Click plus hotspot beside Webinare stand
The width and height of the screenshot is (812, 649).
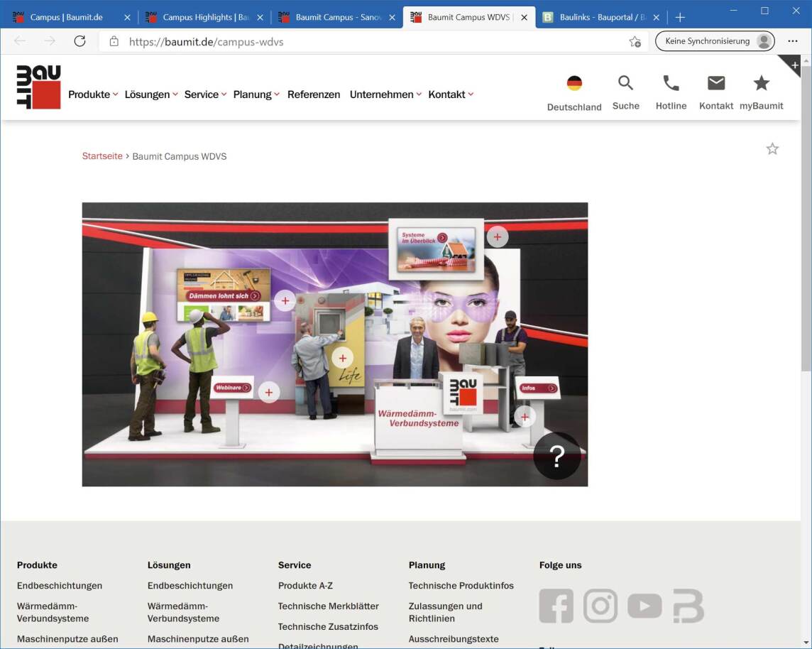point(269,393)
